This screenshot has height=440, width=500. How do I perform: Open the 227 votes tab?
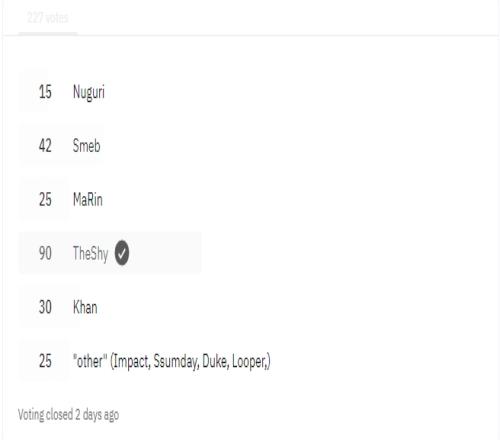click(x=48, y=18)
